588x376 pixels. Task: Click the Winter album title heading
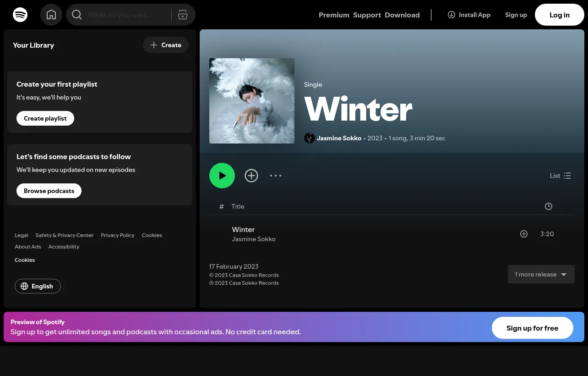(359, 110)
